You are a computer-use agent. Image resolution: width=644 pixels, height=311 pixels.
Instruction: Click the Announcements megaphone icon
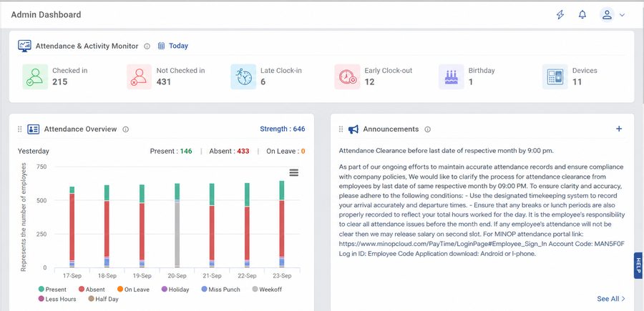[x=353, y=129]
